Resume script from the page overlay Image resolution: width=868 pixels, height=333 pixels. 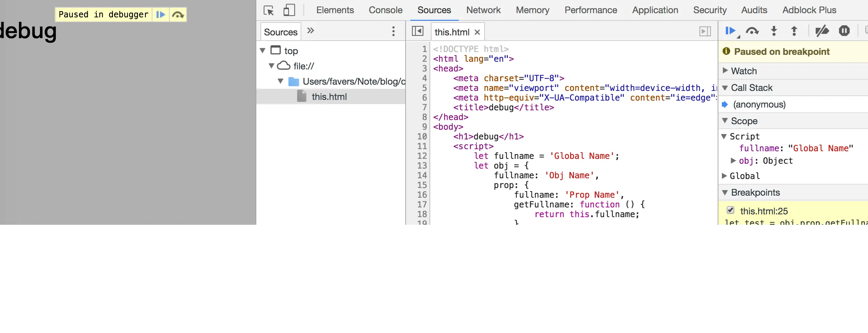[160, 15]
